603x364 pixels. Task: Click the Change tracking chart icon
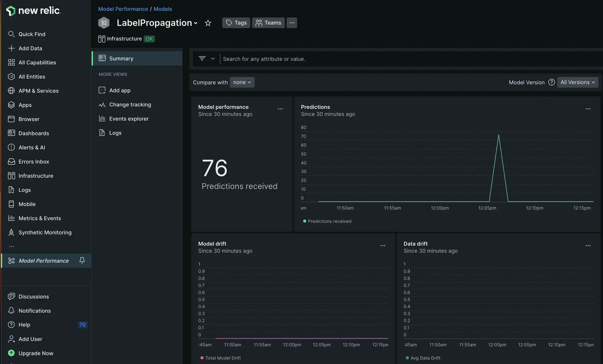click(x=102, y=105)
